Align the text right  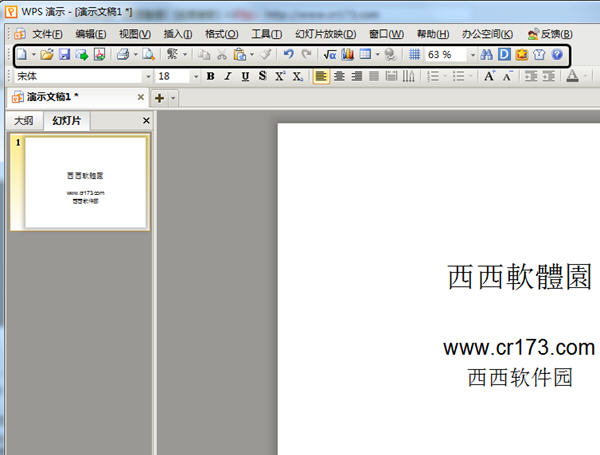tap(357, 76)
